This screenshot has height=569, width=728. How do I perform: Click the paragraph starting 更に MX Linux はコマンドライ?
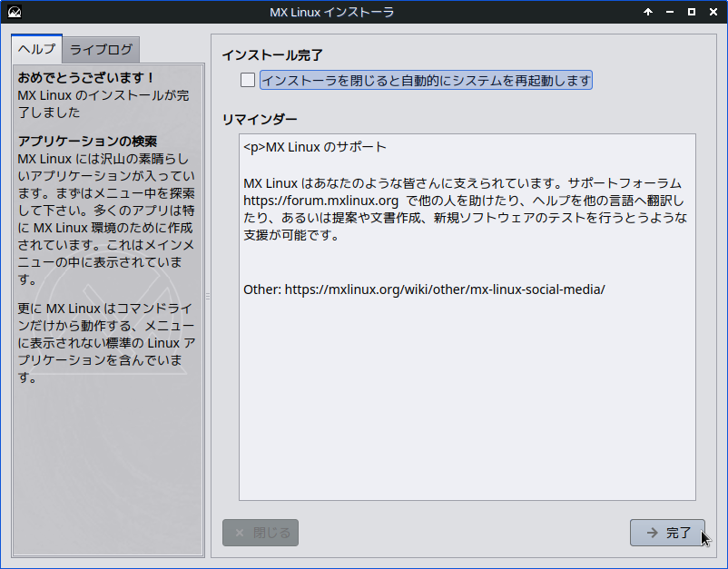coord(106,343)
